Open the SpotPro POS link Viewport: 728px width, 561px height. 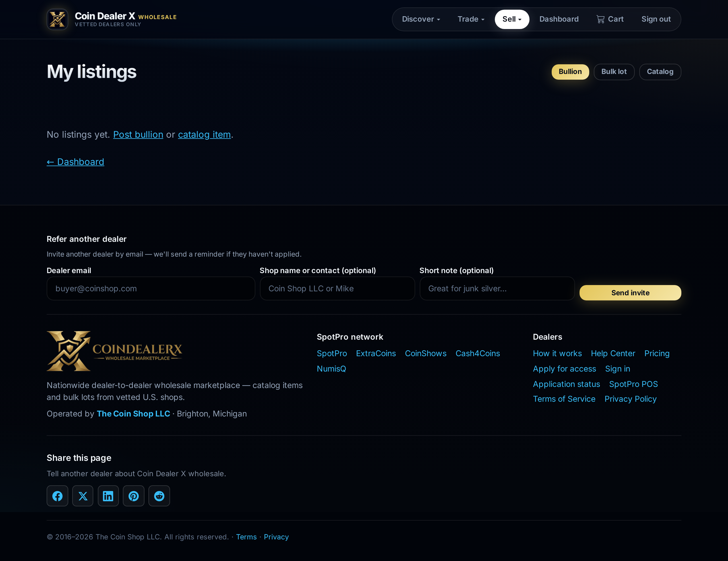pyautogui.click(x=633, y=384)
